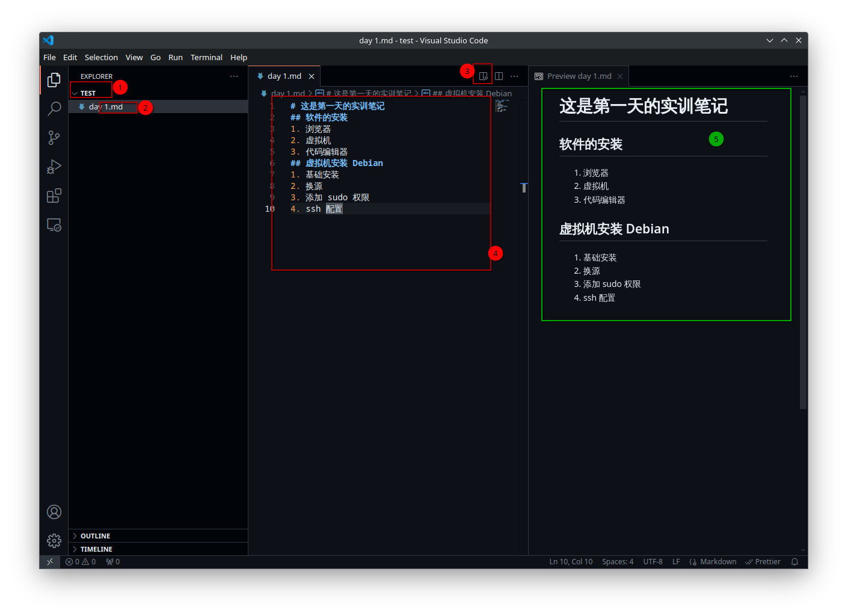Click editor line '# 这是第一天的实训笔记'

[x=337, y=106]
